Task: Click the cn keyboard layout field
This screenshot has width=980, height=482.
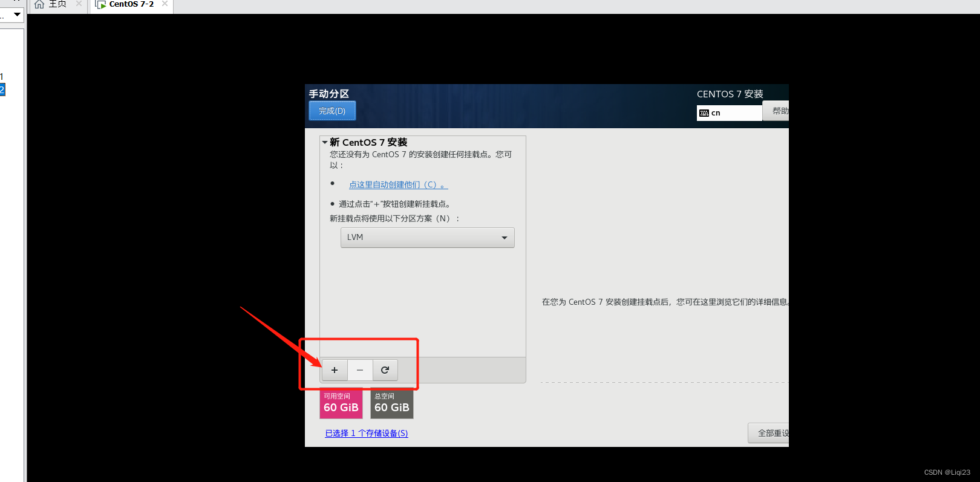Action: [x=730, y=113]
